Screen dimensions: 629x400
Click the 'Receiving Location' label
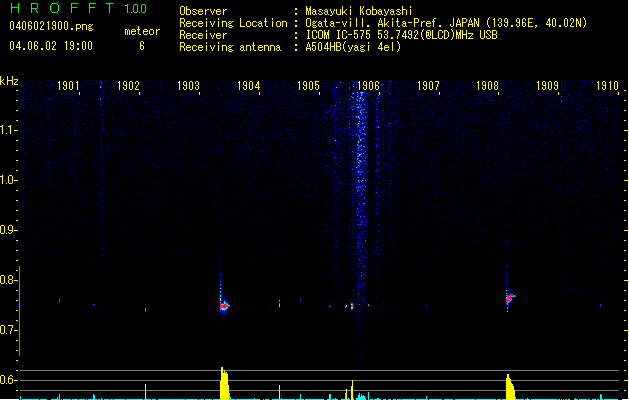pos(233,23)
